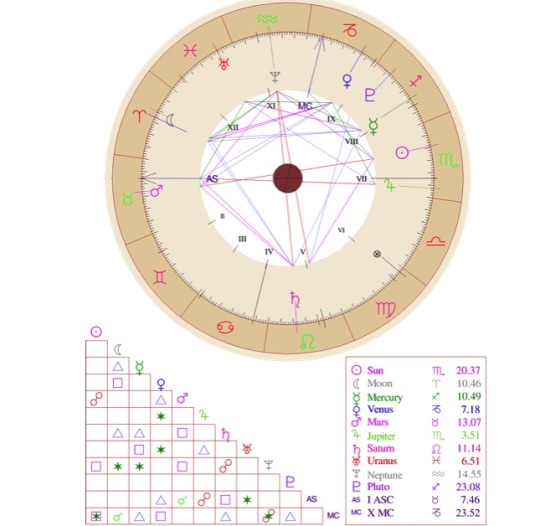Click the 'Mars' name in the positions legend
This screenshot has width=540, height=526.
tap(378, 422)
